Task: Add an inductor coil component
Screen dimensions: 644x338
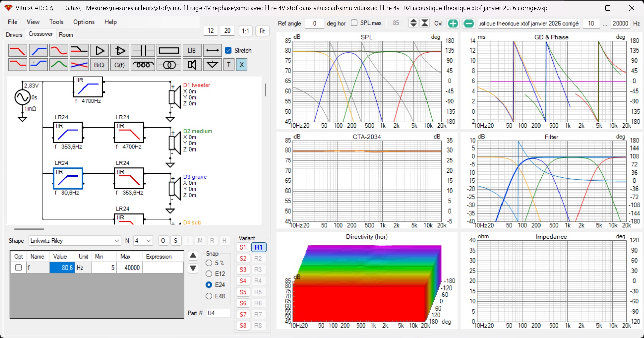Action: click(143, 65)
